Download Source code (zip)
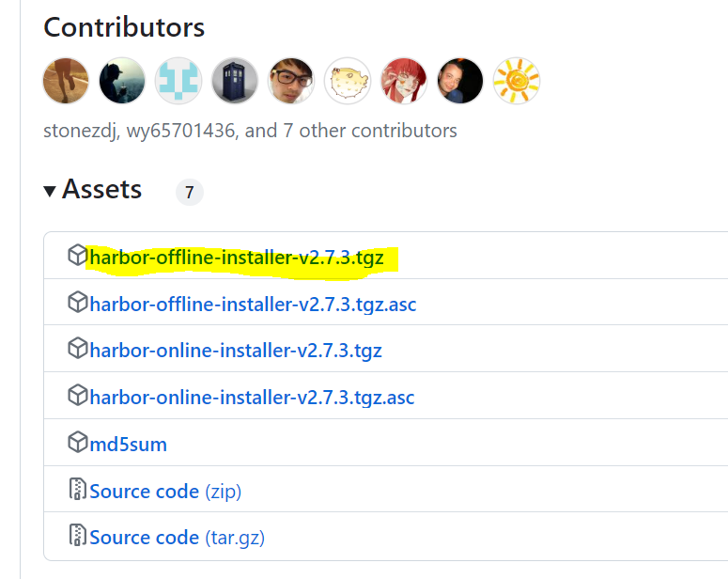 pyautogui.click(x=165, y=492)
